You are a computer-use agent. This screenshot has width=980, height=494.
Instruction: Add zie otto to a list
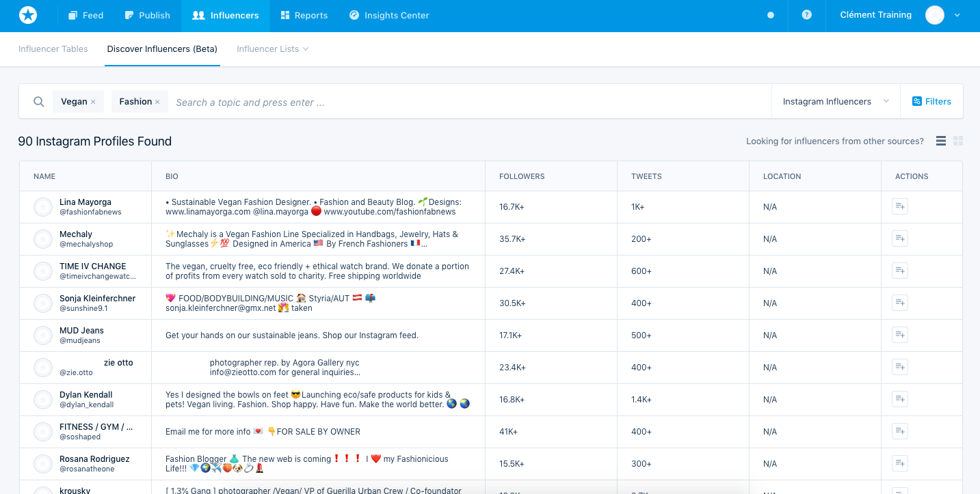pyautogui.click(x=900, y=367)
